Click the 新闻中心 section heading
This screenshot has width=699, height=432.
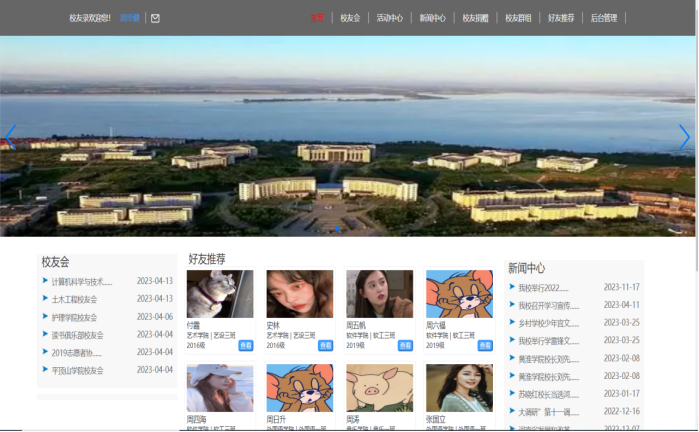tap(526, 268)
